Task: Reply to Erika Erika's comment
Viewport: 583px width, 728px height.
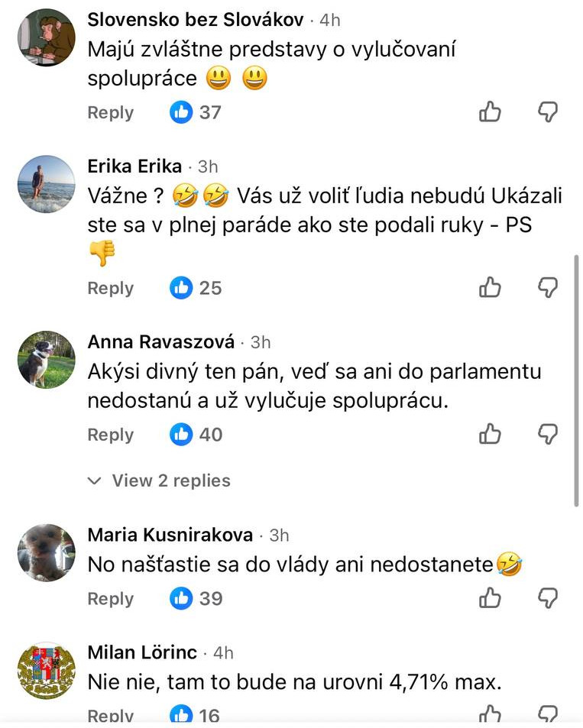Action: coord(111,288)
